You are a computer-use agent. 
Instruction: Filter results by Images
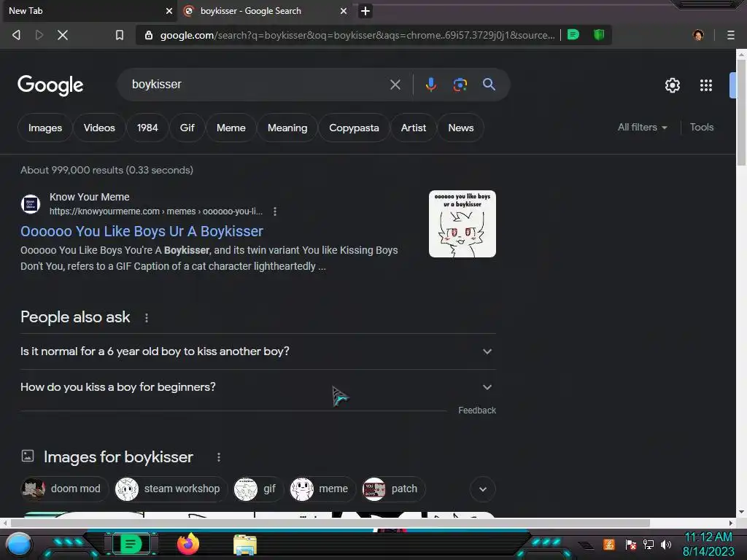pos(44,128)
